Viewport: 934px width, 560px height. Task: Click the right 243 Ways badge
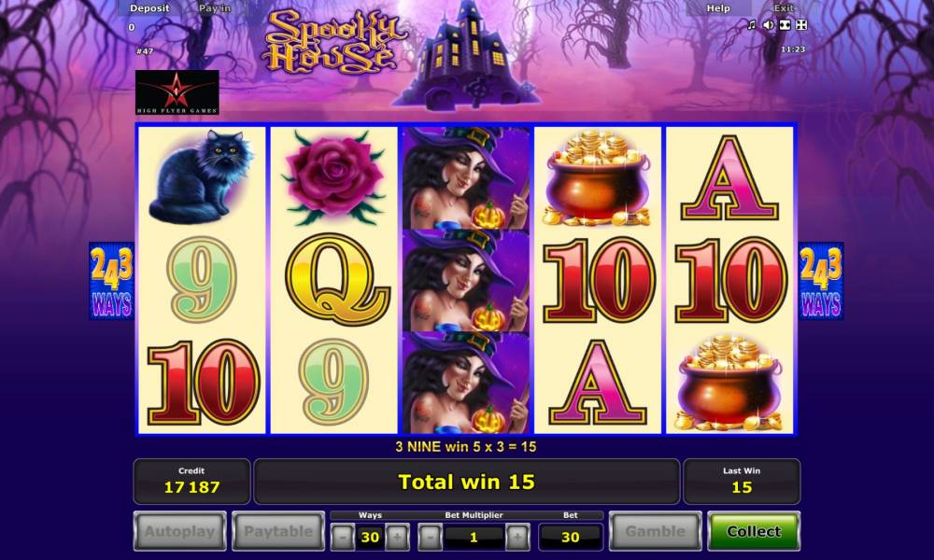(821, 281)
